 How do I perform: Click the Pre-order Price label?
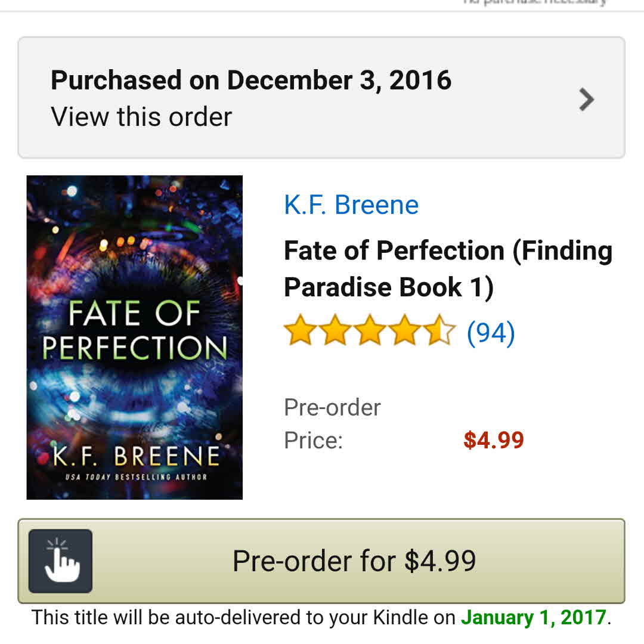(332, 424)
